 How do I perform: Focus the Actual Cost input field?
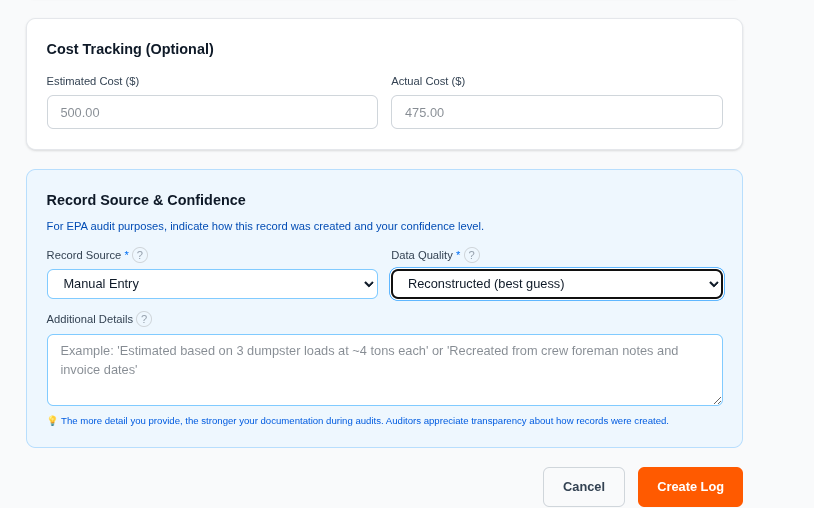(x=556, y=112)
